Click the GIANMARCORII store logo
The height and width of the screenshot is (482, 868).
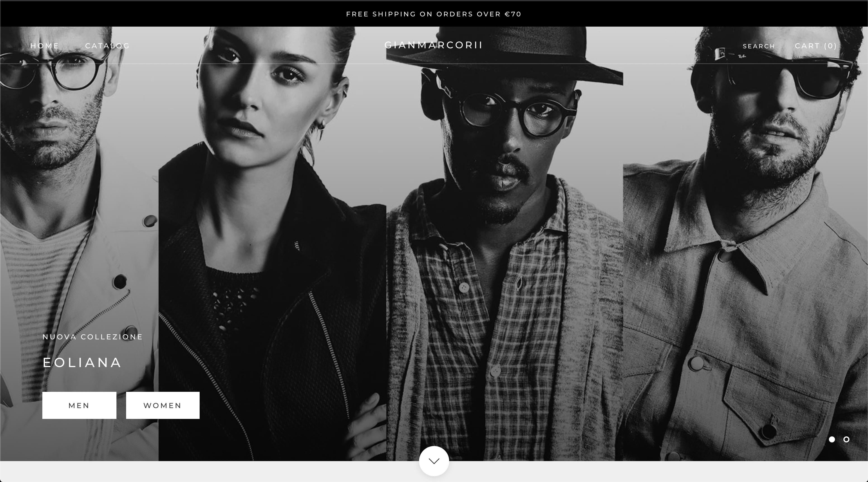(434, 45)
